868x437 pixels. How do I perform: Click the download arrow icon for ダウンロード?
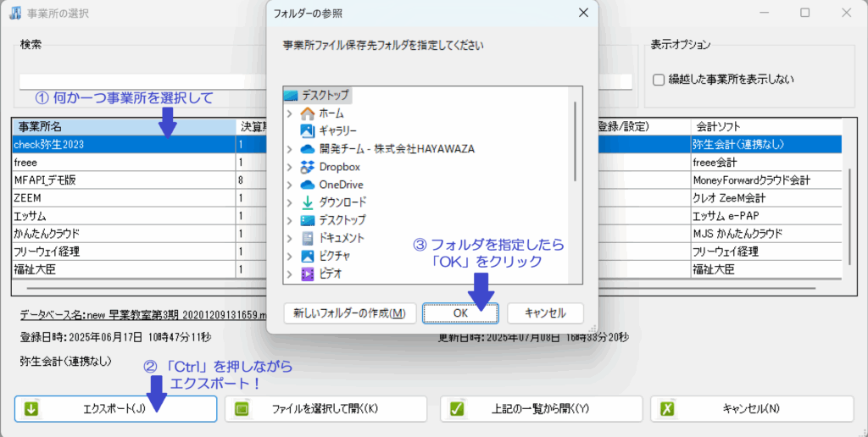(x=307, y=202)
